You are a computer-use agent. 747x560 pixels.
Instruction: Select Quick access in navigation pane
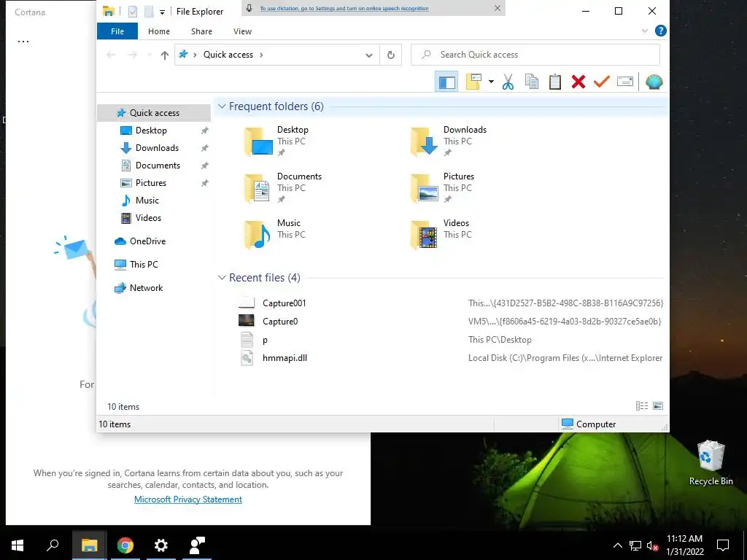(x=154, y=113)
